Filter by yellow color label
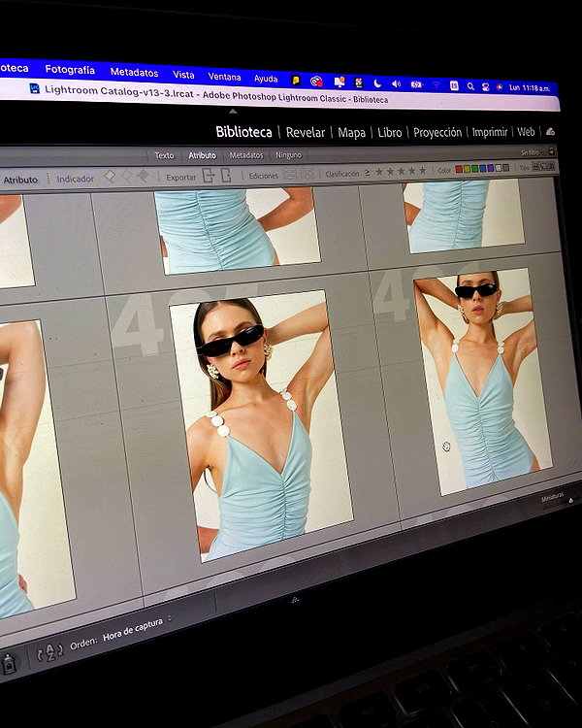 (x=467, y=169)
